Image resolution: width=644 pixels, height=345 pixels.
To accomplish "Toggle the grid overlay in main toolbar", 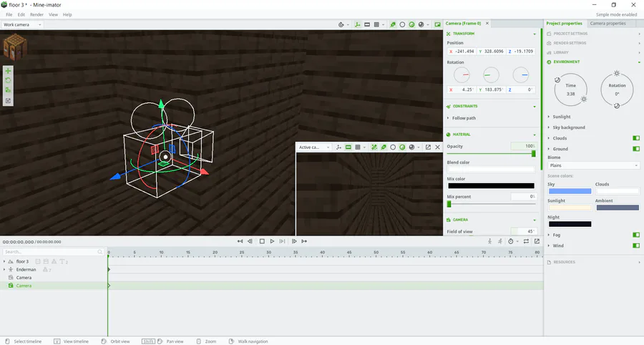I will point(376,24).
